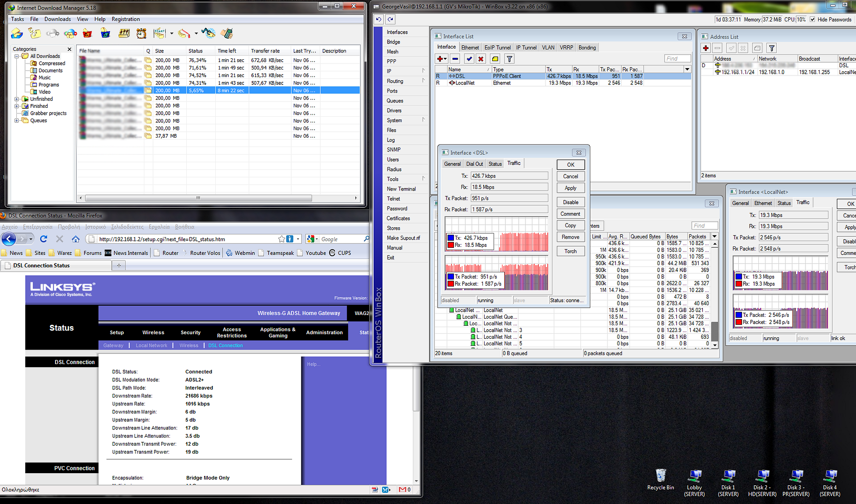The image size is (856, 504).
Task: Click the filter funnel icon in Interface List
Action: [509, 59]
